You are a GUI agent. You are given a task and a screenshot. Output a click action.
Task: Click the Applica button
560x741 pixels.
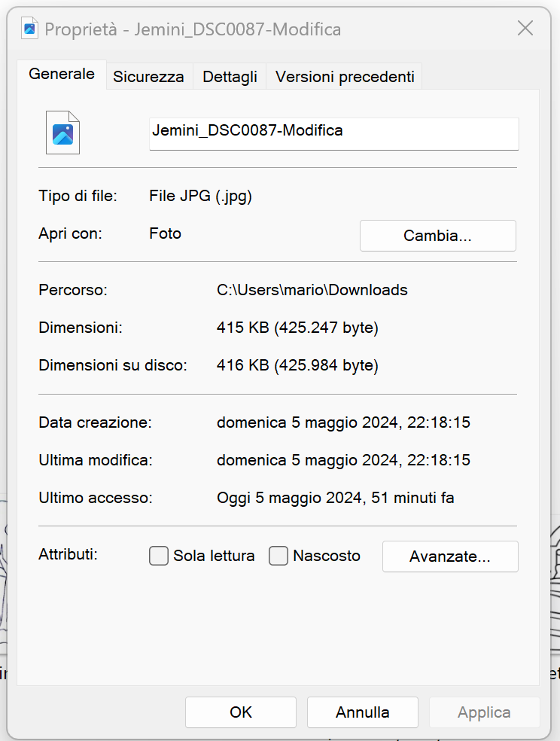coord(484,712)
